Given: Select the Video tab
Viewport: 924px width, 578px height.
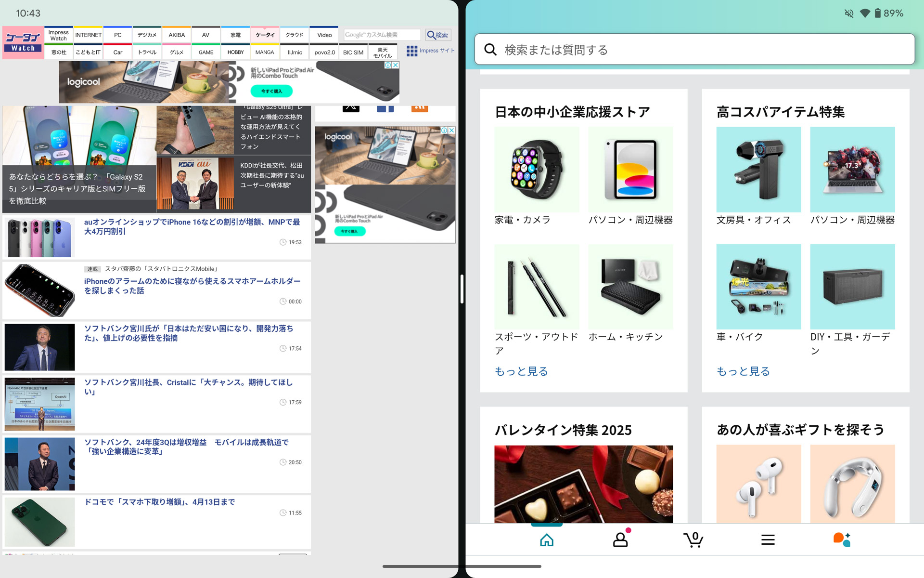Looking at the screenshot, I should tap(324, 35).
